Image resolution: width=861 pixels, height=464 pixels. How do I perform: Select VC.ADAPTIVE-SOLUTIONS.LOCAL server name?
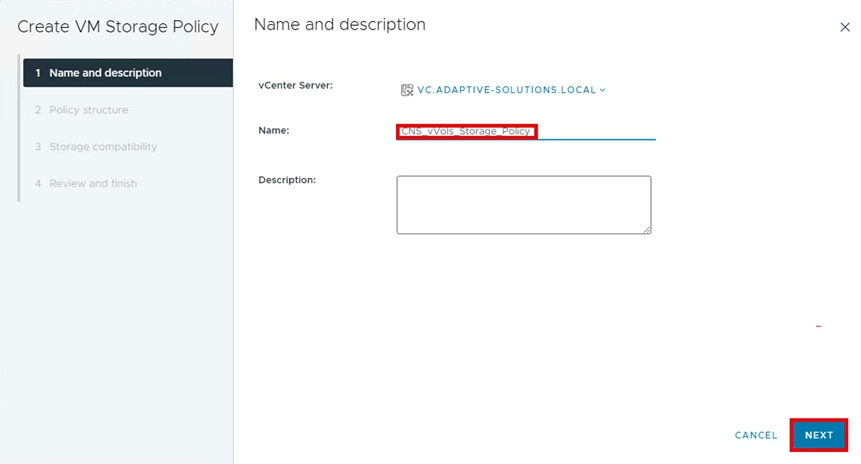(x=506, y=90)
